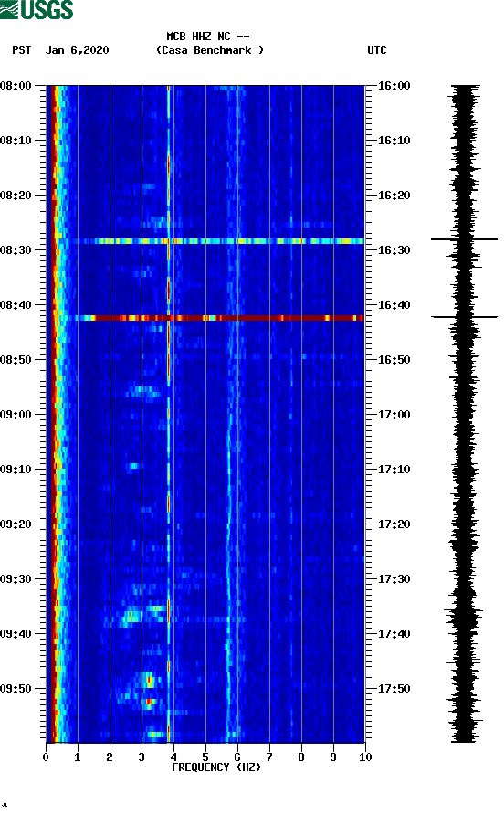The image size is (504, 815).
Task: Click the 17:20 UTC time label
Action: (x=394, y=524)
